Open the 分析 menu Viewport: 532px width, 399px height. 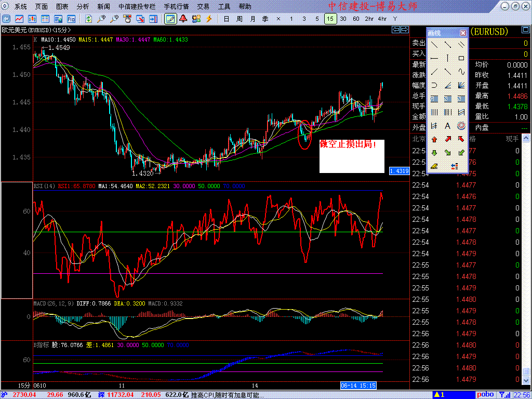tap(83, 7)
